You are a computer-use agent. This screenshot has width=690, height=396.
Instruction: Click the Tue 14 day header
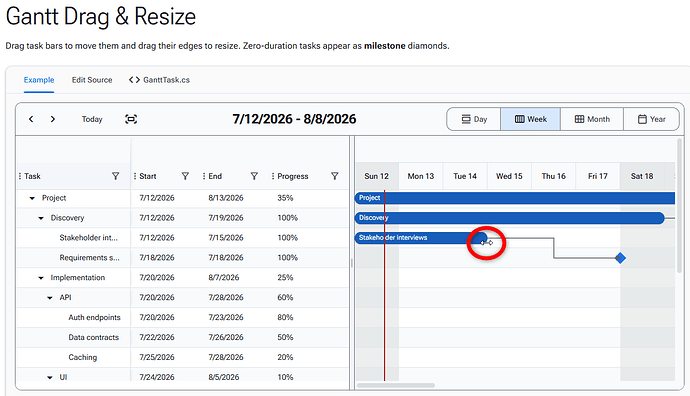click(x=465, y=176)
